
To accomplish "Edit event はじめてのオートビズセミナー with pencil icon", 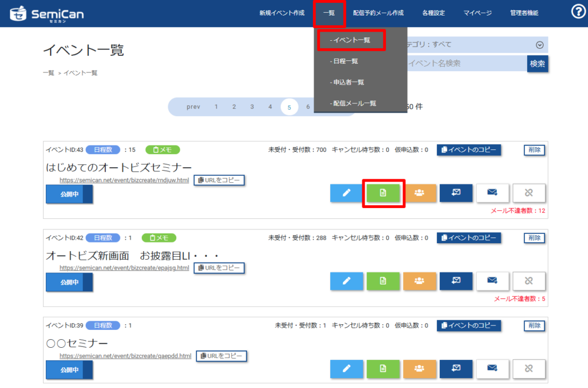I will (x=346, y=193).
